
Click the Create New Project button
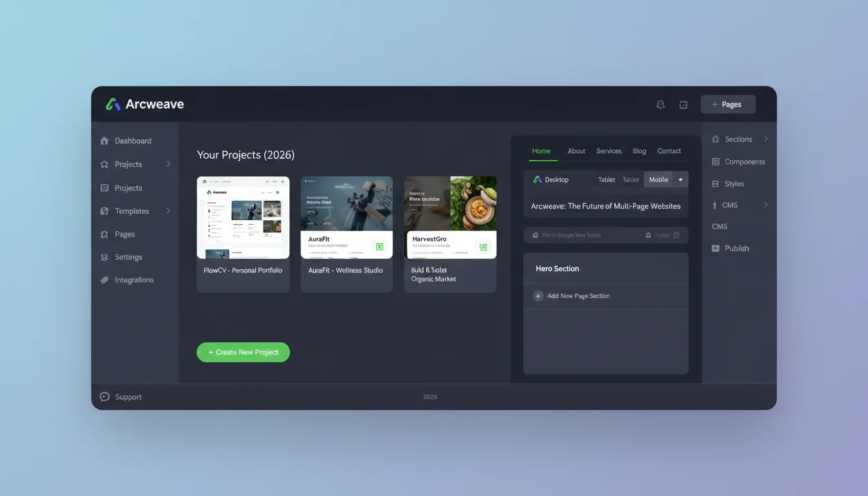click(243, 352)
